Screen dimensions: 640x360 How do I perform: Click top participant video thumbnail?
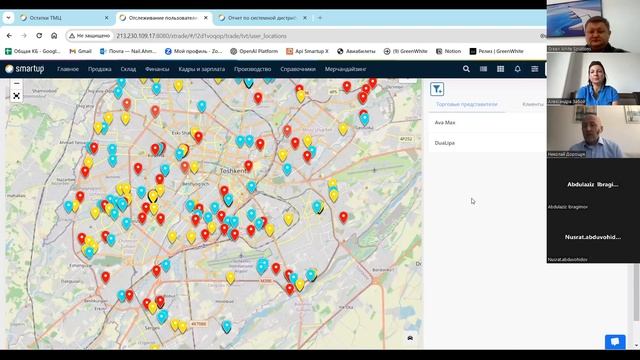point(593,26)
